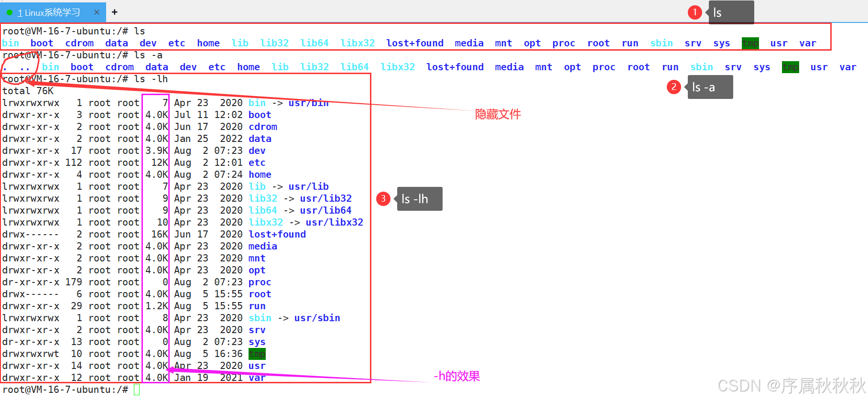Click "opt" directory name in the ls -lh listing
Screen dimensions: 868x401
pos(257,270)
